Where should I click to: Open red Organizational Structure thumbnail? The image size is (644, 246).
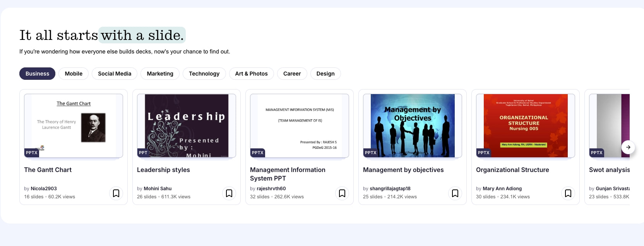click(x=526, y=126)
